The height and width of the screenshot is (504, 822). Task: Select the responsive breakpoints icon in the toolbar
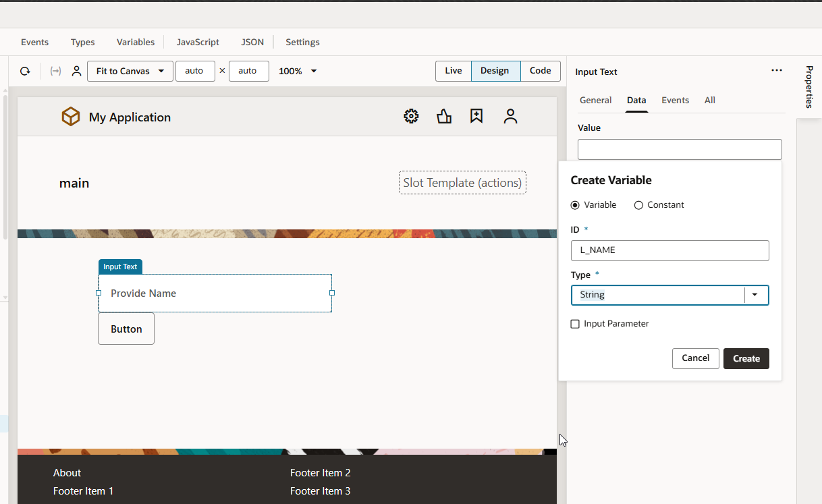click(x=55, y=71)
